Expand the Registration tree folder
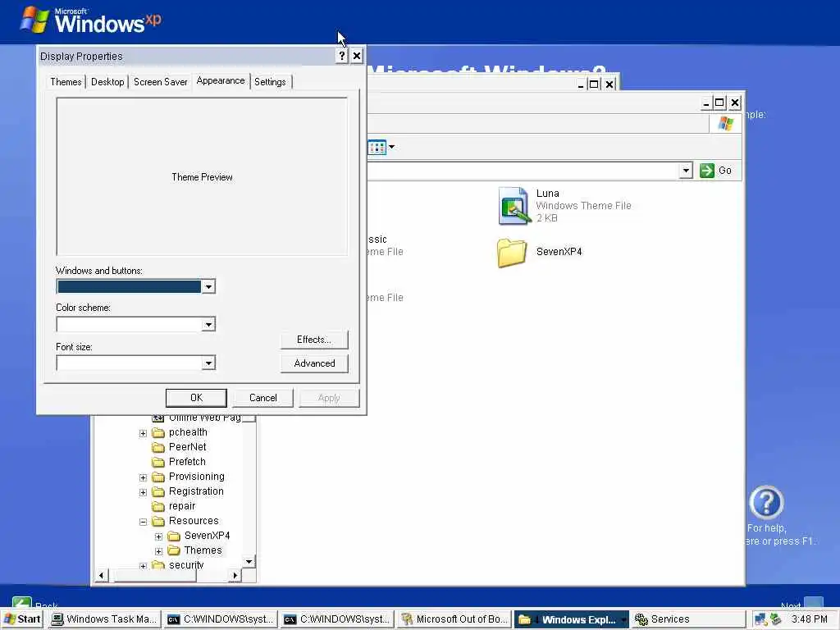 143,492
